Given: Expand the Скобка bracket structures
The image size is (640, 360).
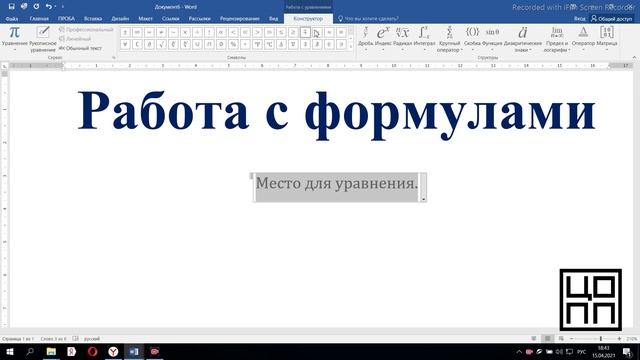Looking at the screenshot, I should click(x=472, y=39).
